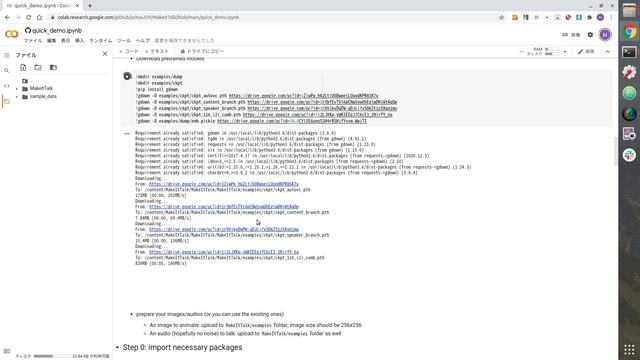Open the Terminal app in the dock
Screen dimensions: 640x360
[x=629, y=52]
